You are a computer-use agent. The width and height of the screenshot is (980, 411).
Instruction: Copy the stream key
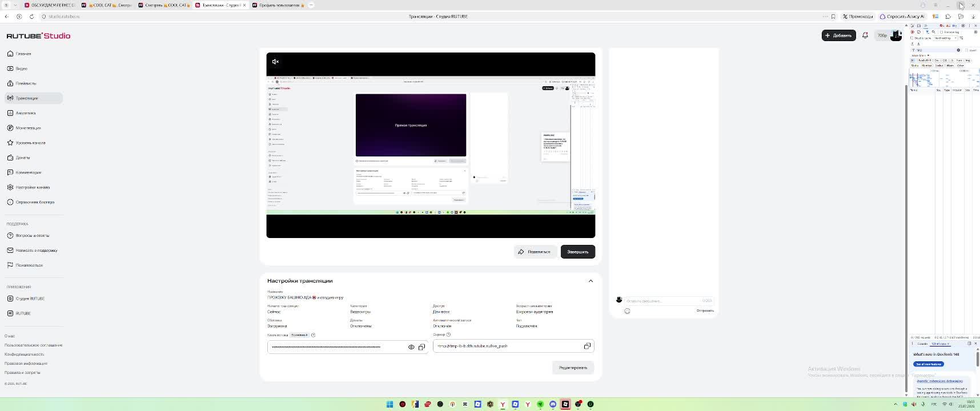421,347
